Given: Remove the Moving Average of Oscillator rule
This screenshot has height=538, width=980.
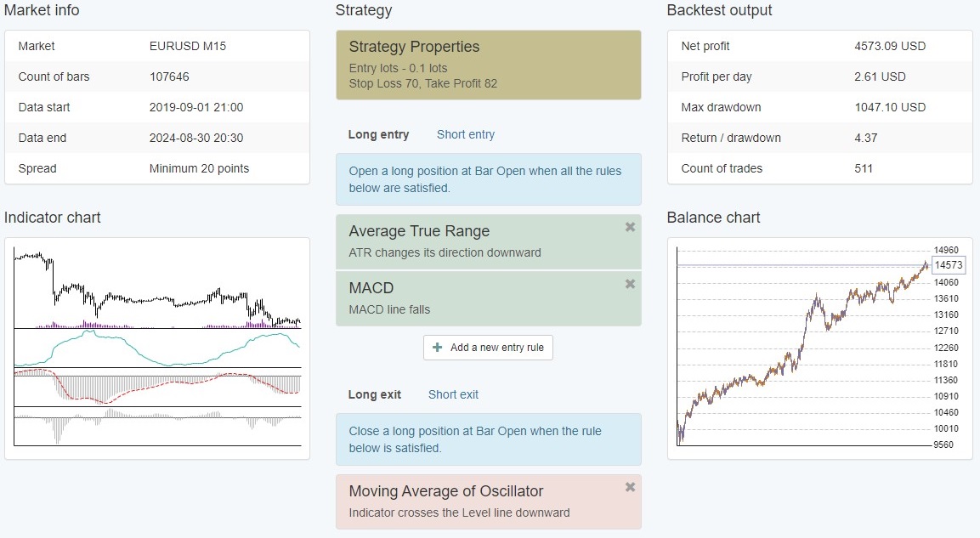Looking at the screenshot, I should [630, 487].
